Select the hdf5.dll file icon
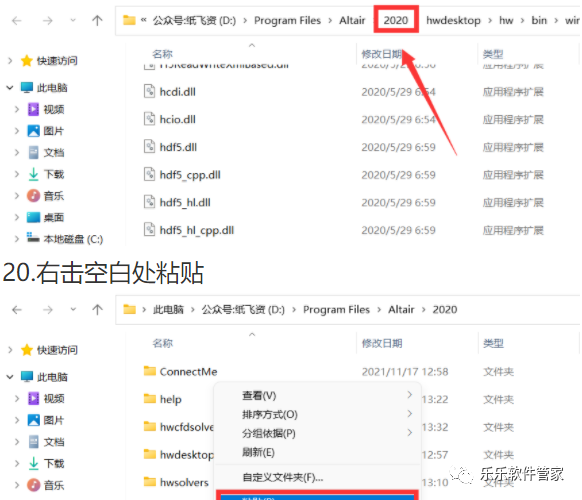The image size is (582, 500). coord(149,147)
